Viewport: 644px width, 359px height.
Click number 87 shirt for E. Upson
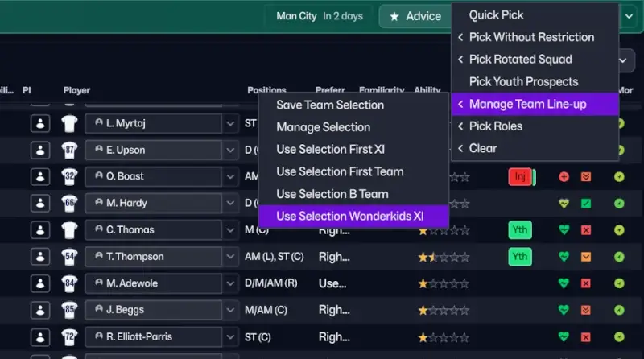click(69, 151)
